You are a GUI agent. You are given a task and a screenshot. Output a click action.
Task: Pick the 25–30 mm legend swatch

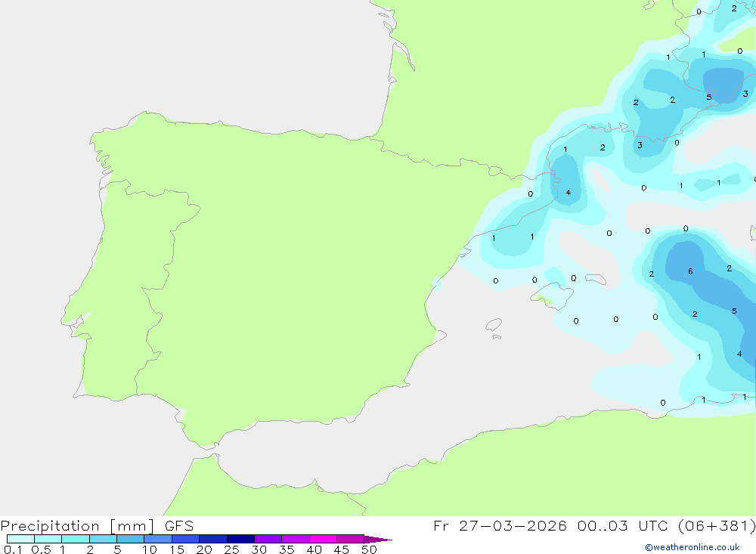[240, 539]
